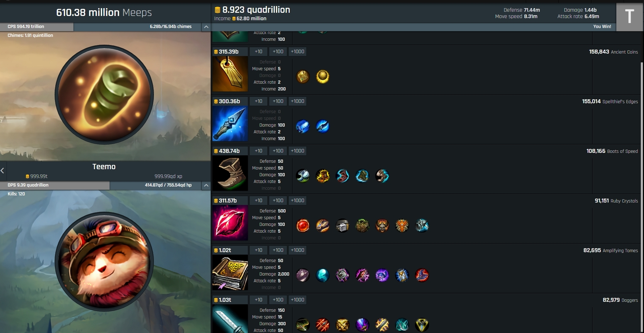Collapse the chimes panel with chevron
The width and height of the screenshot is (644, 333).
click(x=206, y=27)
